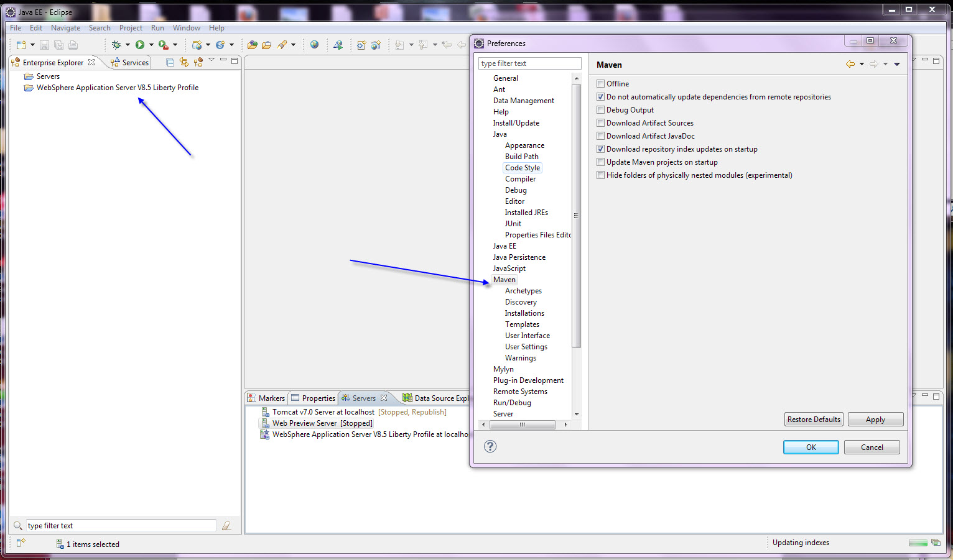Image resolution: width=953 pixels, height=560 pixels.
Task: Click the green Run icon
Action: tap(140, 45)
